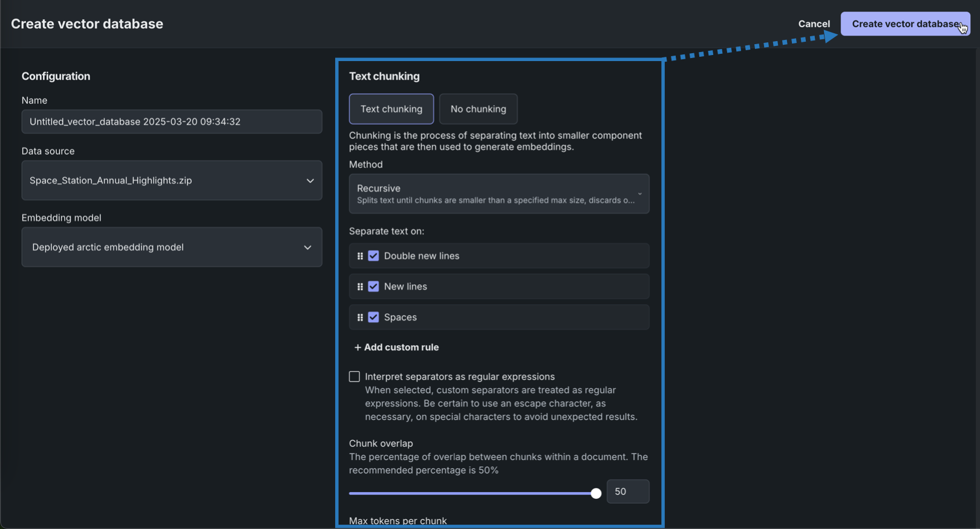Click the plus icon for Add custom rule
This screenshot has height=529, width=980.
tap(358, 348)
